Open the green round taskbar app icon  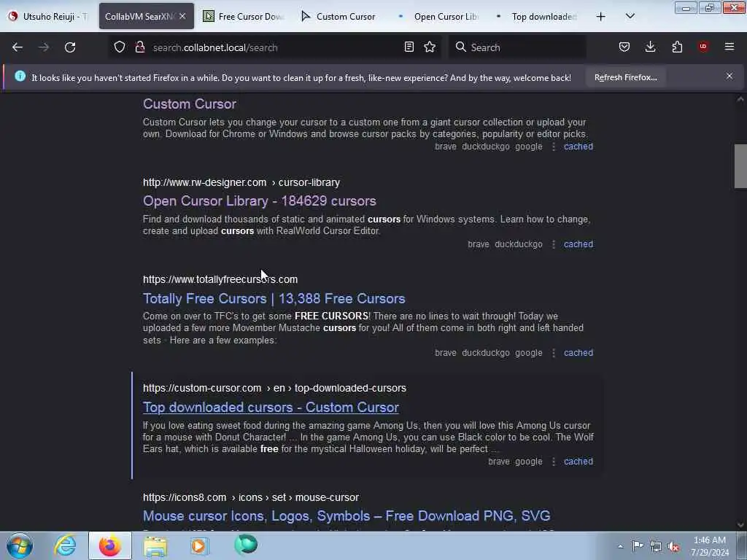[246, 545]
